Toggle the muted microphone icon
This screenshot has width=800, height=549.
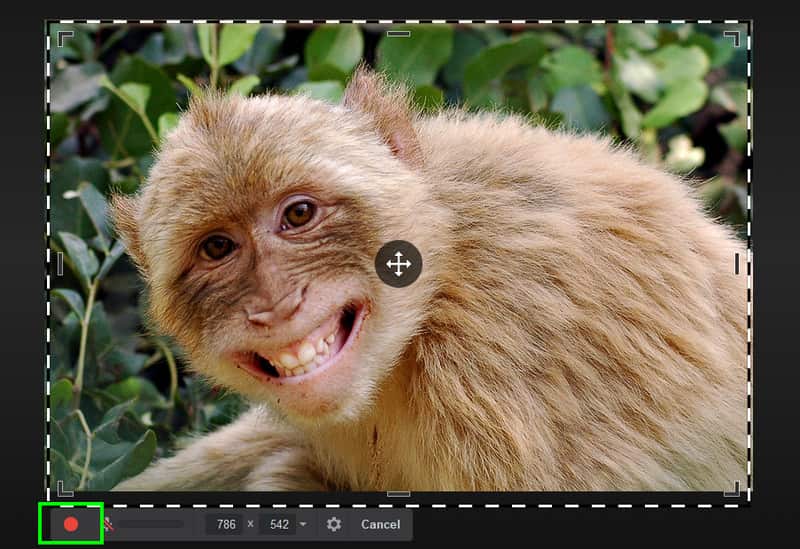[x=108, y=524]
